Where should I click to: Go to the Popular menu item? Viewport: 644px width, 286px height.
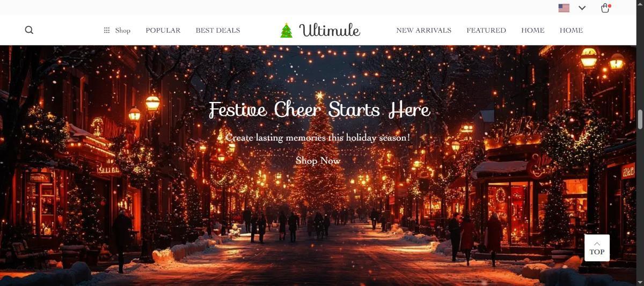[163, 30]
